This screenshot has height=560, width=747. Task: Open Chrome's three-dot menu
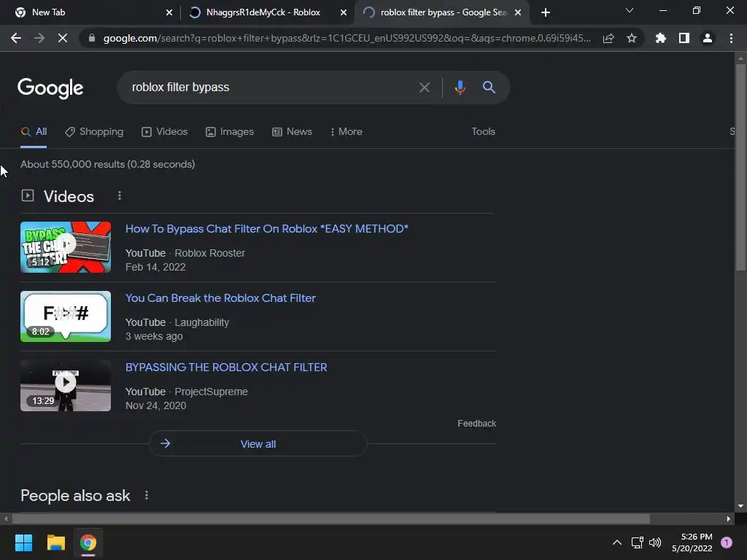click(731, 38)
